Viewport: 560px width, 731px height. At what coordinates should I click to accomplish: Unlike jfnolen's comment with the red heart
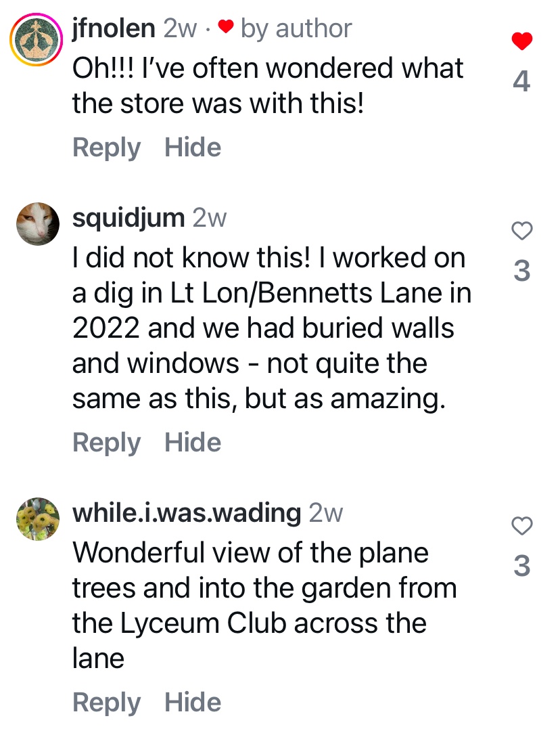tap(521, 42)
